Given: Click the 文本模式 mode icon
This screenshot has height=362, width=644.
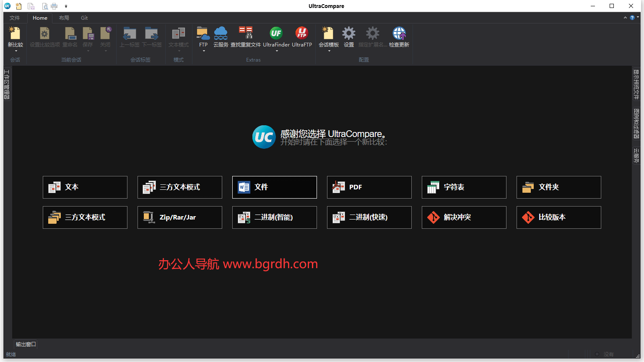Looking at the screenshot, I should tap(179, 34).
